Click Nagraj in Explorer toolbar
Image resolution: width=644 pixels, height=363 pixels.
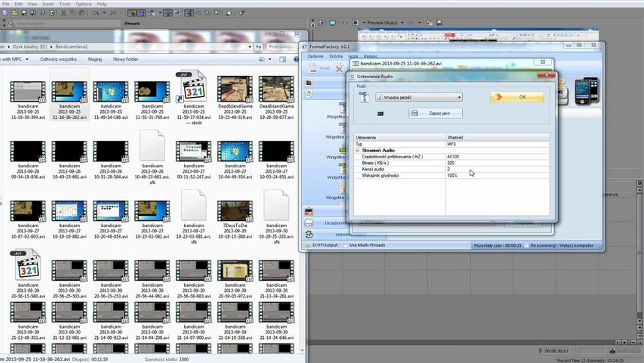tap(95, 59)
